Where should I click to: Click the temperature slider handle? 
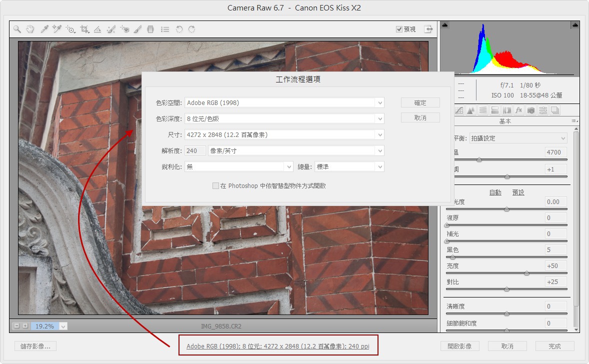[479, 159]
